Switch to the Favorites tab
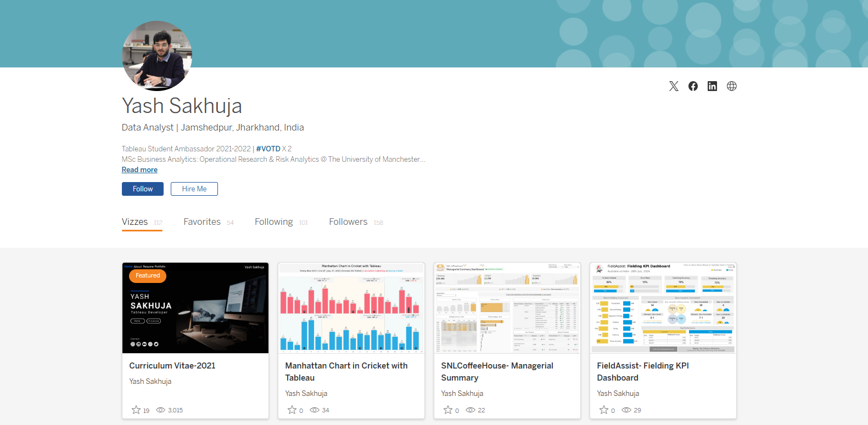 click(x=202, y=222)
